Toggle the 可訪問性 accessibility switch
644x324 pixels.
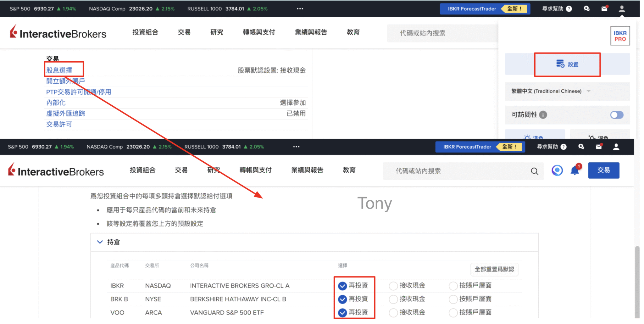[x=617, y=115]
